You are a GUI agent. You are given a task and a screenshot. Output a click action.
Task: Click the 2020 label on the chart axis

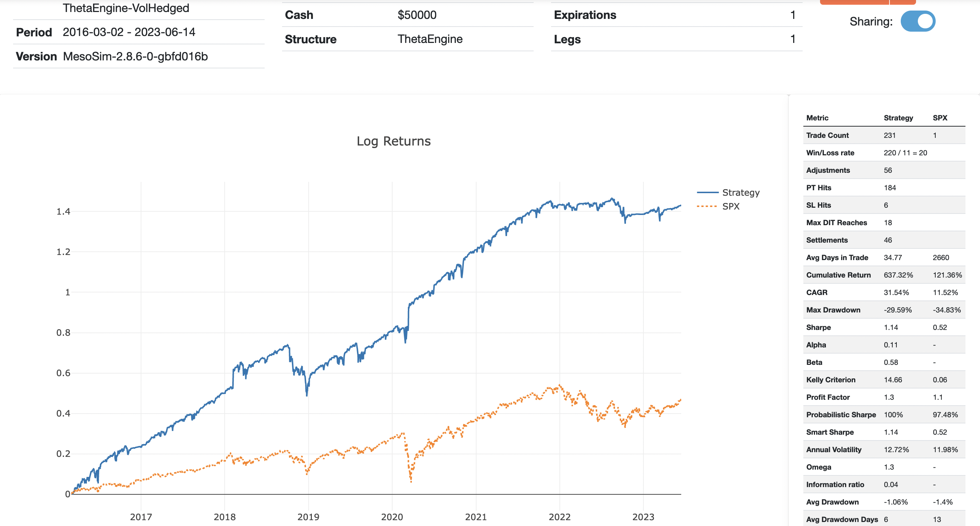point(392,517)
